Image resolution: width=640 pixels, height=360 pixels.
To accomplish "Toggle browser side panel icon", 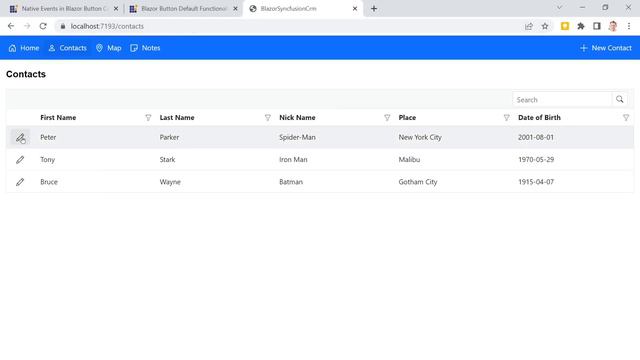I will click(597, 26).
